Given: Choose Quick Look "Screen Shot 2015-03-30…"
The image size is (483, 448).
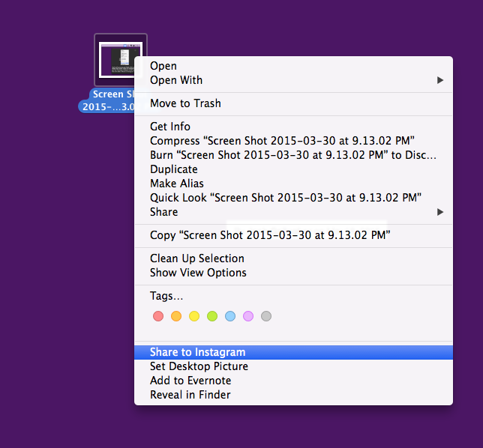Looking at the screenshot, I should (x=293, y=198).
